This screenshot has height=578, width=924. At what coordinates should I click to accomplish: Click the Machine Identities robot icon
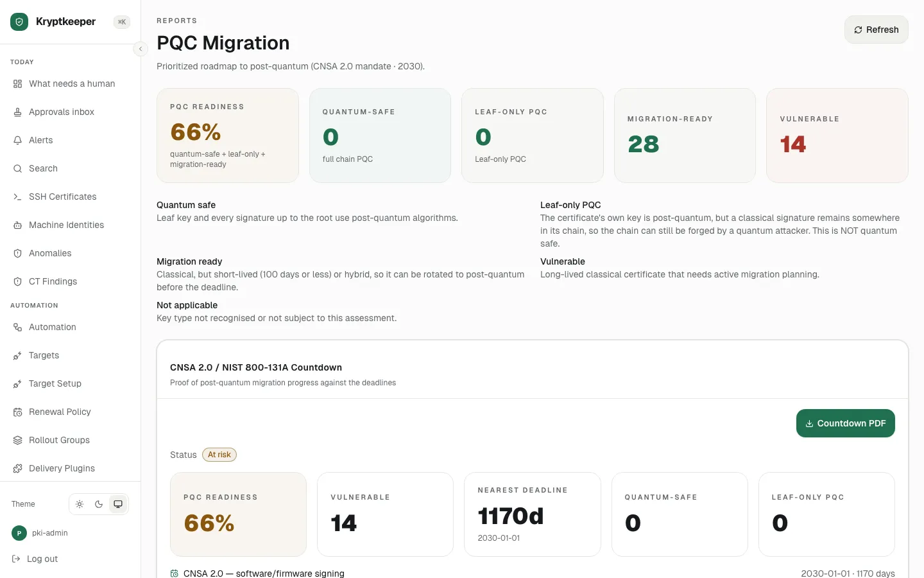click(18, 225)
